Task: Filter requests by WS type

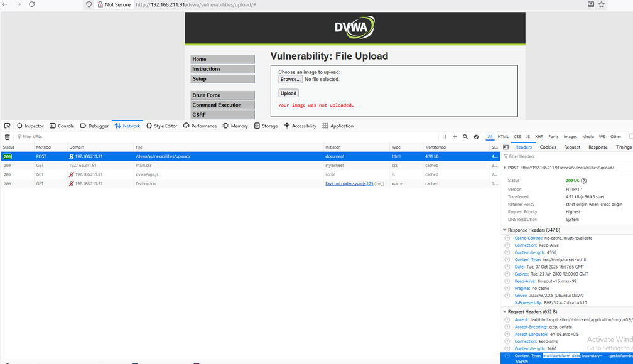Action: [x=602, y=137]
